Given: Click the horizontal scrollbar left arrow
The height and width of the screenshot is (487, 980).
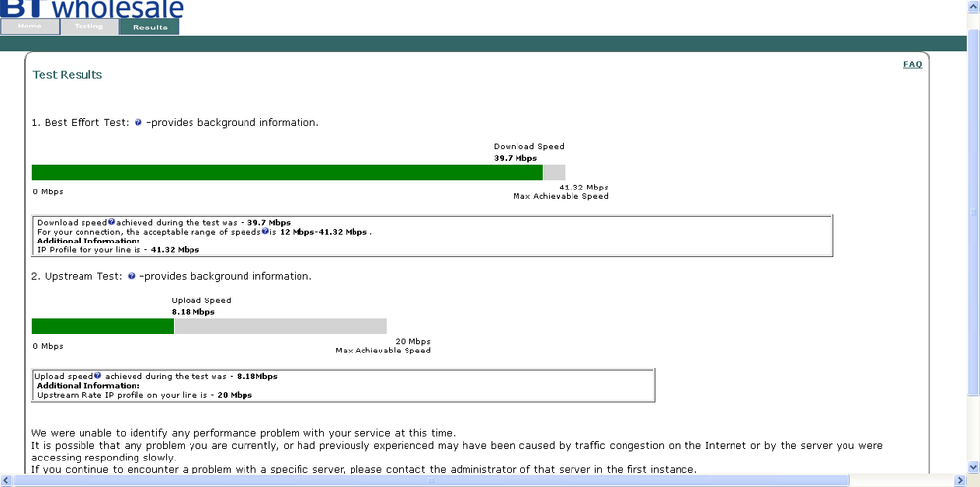Looking at the screenshot, I should tap(6, 481).
